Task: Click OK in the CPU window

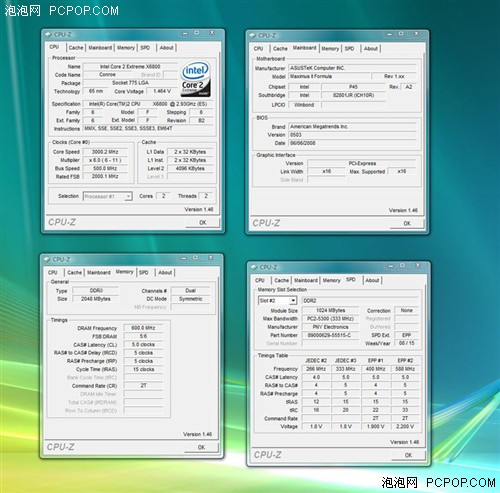Action: pyautogui.click(x=203, y=222)
